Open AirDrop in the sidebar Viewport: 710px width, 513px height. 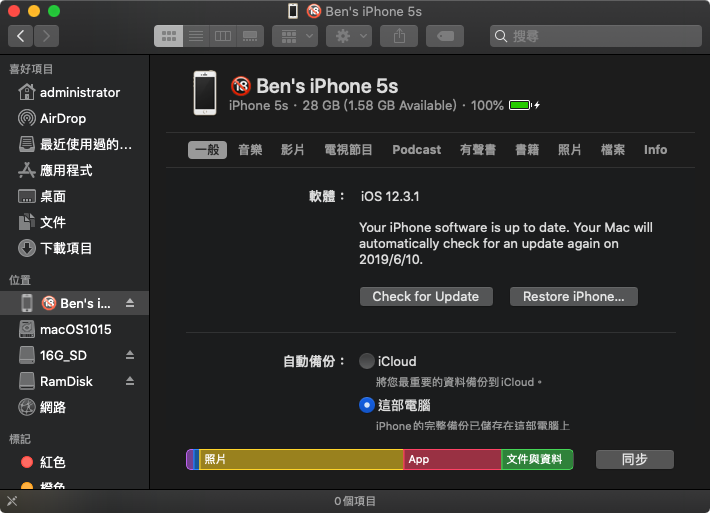(75, 118)
